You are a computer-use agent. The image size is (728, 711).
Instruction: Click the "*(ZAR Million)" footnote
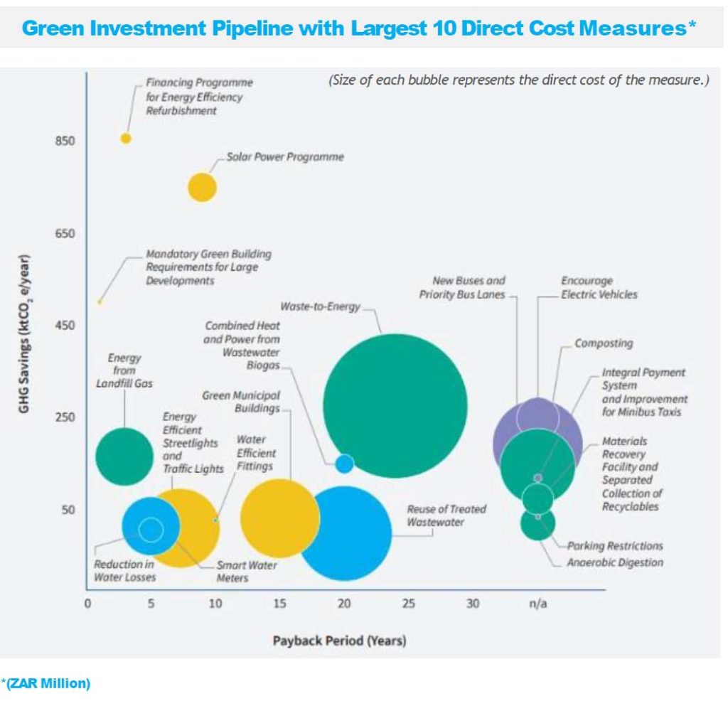(46, 684)
